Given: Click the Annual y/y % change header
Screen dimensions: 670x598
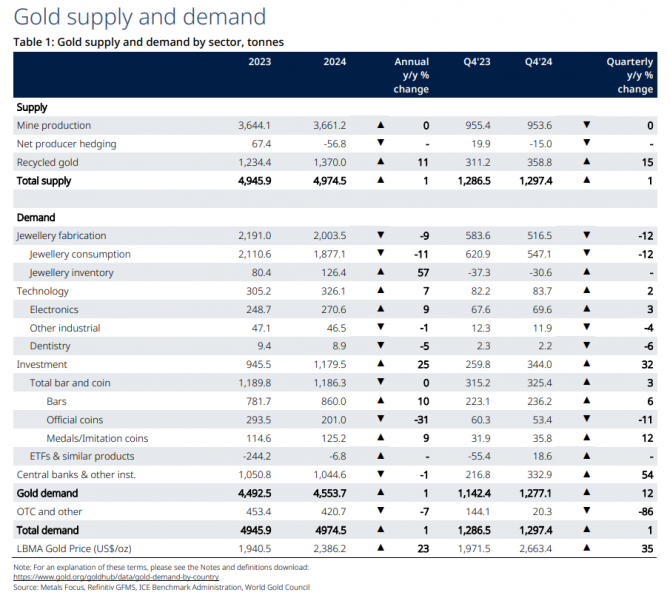Looking at the screenshot, I should pyautogui.click(x=411, y=75).
